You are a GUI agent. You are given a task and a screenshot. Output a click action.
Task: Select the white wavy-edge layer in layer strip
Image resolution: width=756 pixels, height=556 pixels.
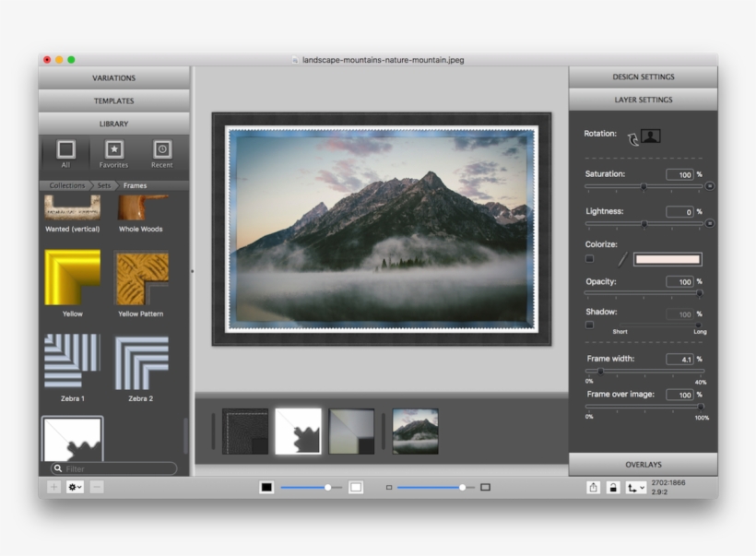[x=298, y=432]
